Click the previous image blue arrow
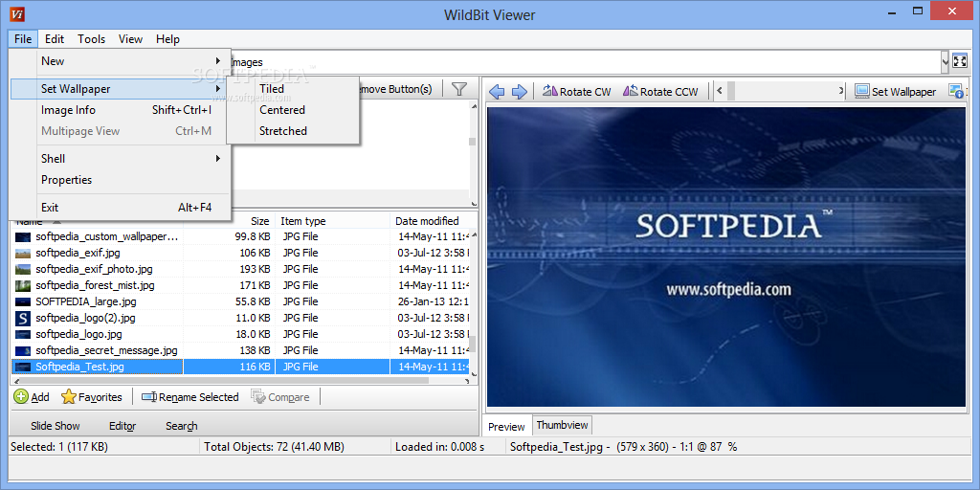The image size is (980, 490). [497, 92]
